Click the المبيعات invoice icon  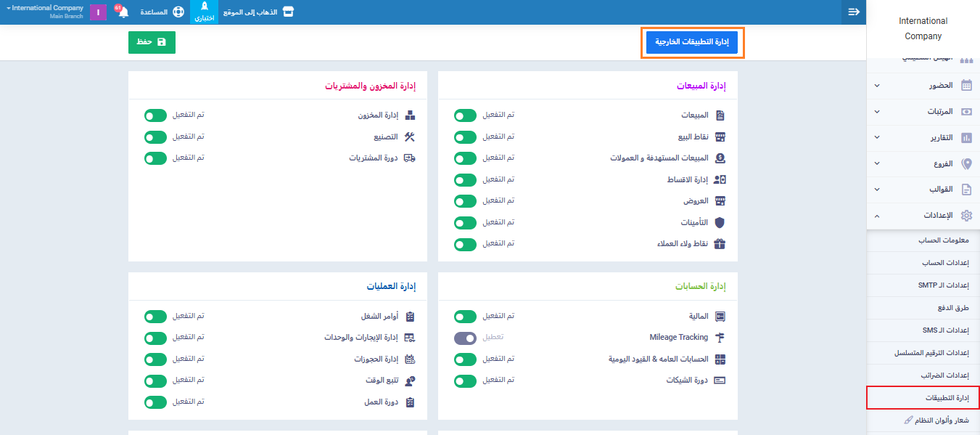pos(720,115)
